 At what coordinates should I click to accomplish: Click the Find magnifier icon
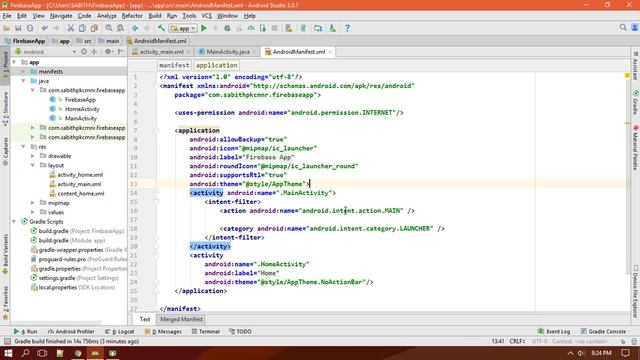[109, 28]
